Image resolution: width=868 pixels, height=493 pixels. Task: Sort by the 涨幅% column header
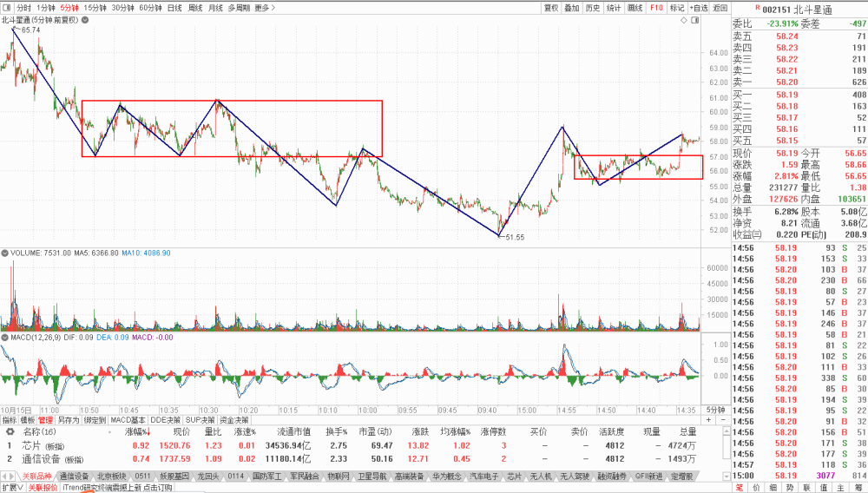[x=137, y=431]
